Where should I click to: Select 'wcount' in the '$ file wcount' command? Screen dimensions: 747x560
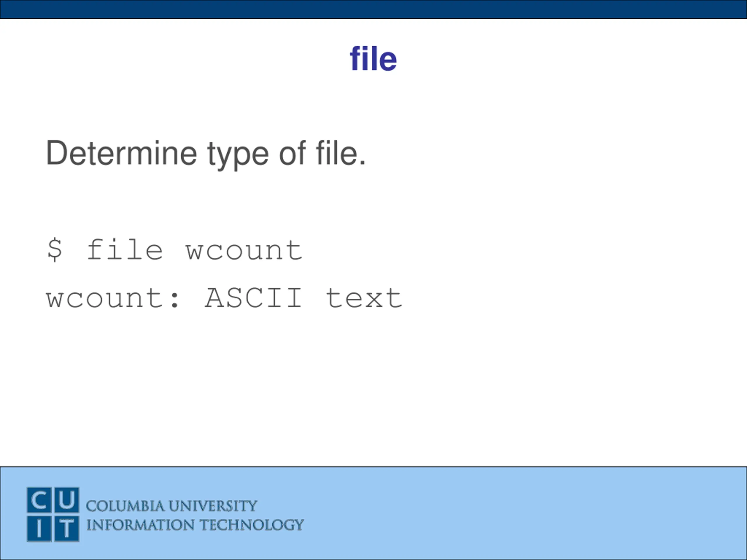pyautogui.click(x=244, y=251)
